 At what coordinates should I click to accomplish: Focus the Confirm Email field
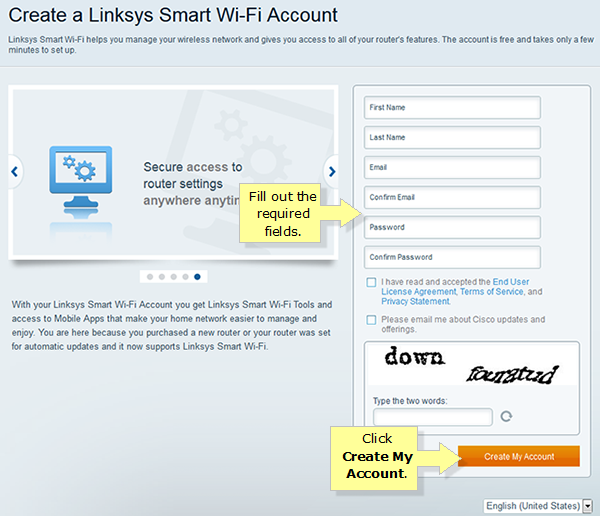tap(452, 198)
